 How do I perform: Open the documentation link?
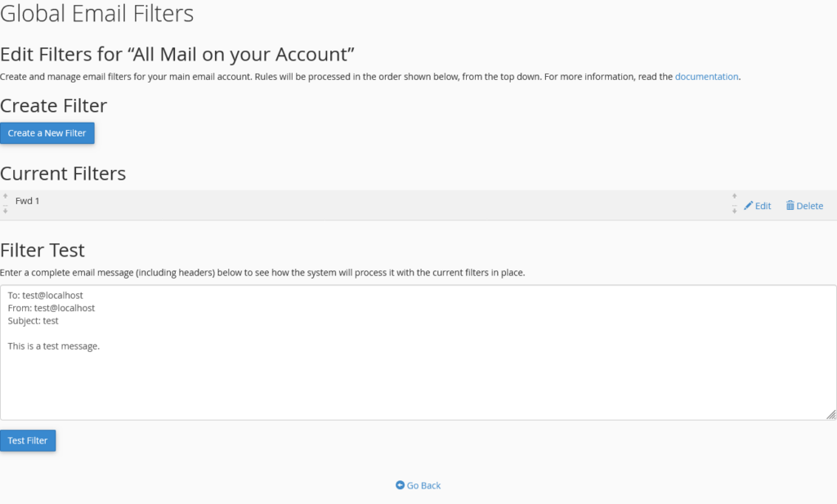tap(706, 77)
